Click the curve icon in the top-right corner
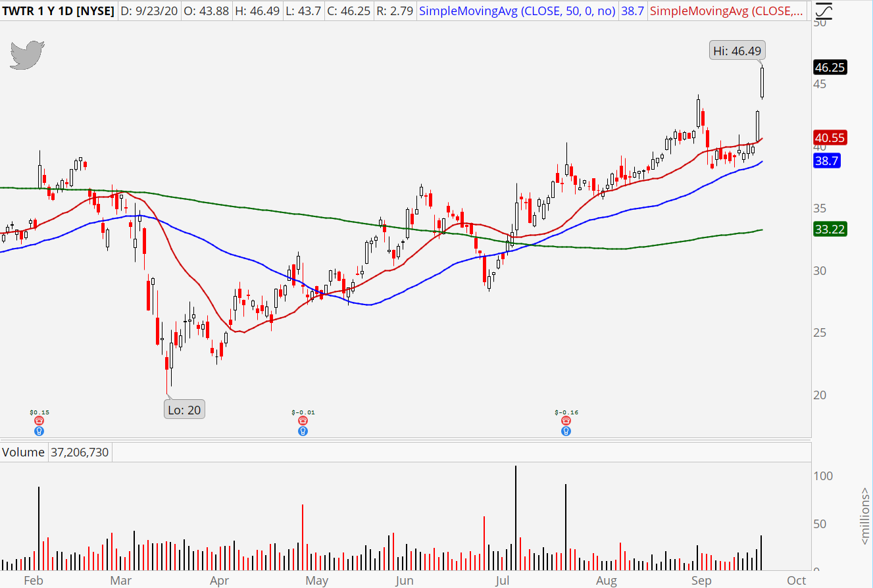The height and width of the screenshot is (588, 873). tap(824, 11)
